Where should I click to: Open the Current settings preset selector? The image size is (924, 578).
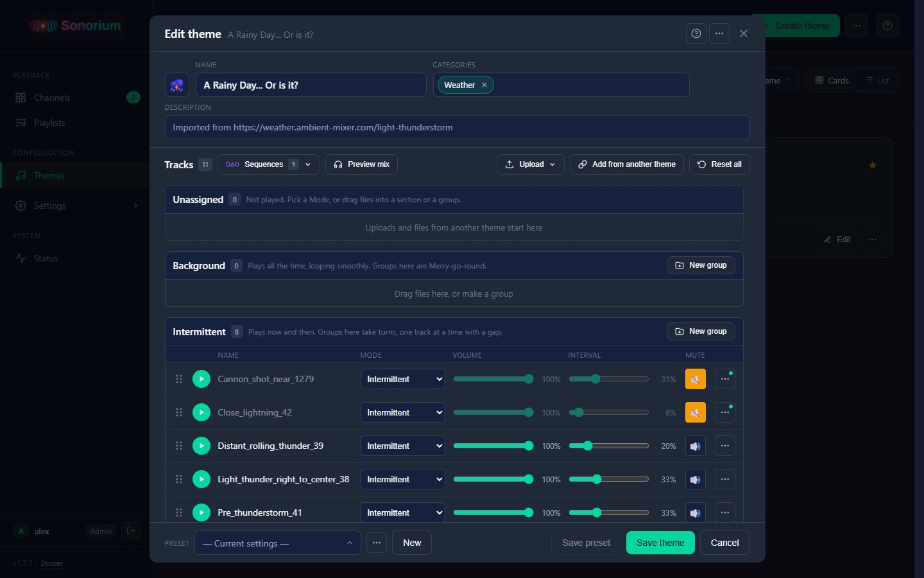[x=277, y=543]
